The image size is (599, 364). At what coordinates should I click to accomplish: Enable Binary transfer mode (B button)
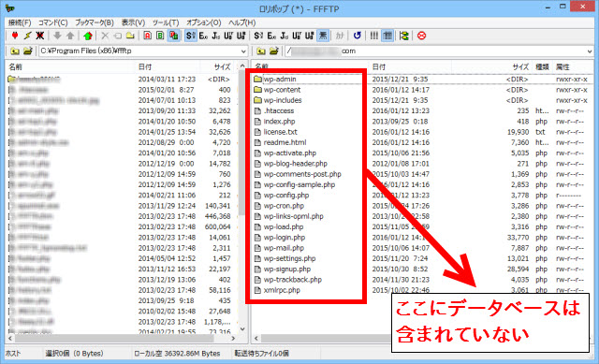coord(160,36)
